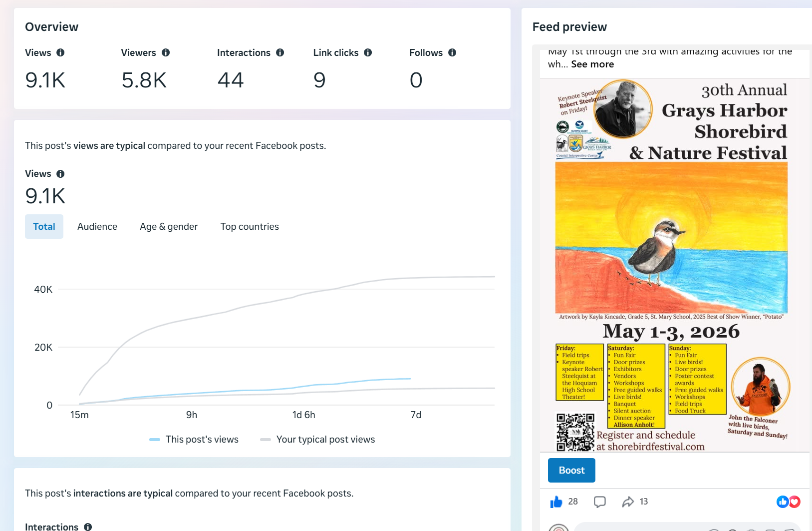Open the Interactions info tooltip icon in Overview

tap(280, 52)
